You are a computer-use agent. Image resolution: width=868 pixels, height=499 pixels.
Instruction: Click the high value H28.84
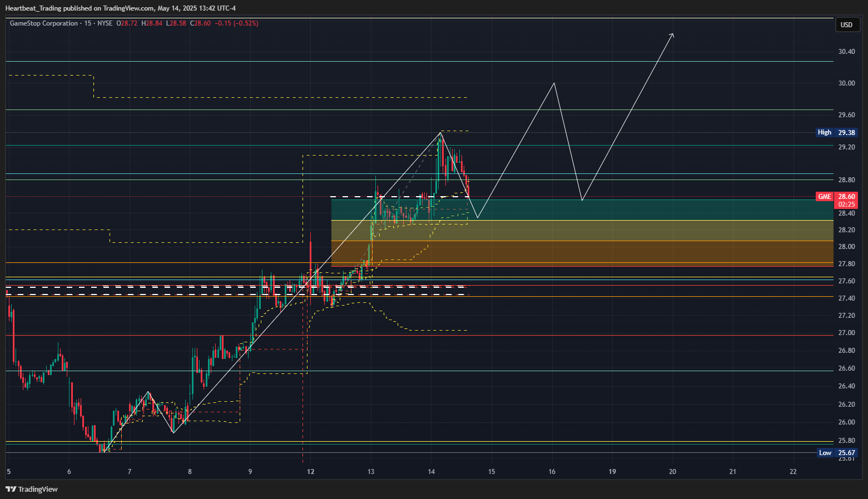point(152,23)
